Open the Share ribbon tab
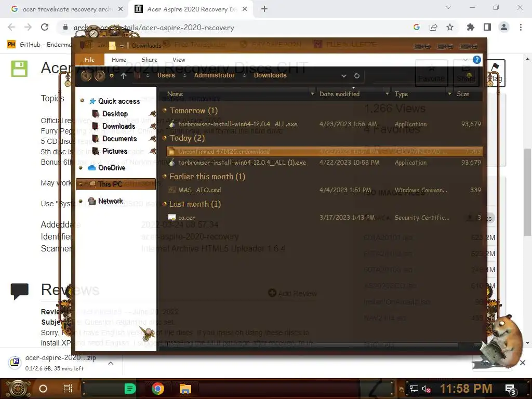Screen dimensions: 532x399 pyautogui.click(x=149, y=60)
